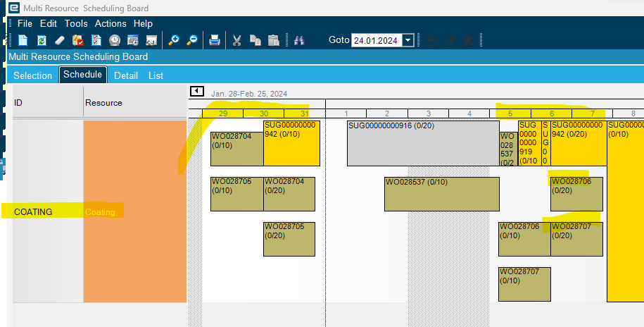Screen dimensions: 644x327
Task: Click the day 8 column header
Action: coord(629,113)
